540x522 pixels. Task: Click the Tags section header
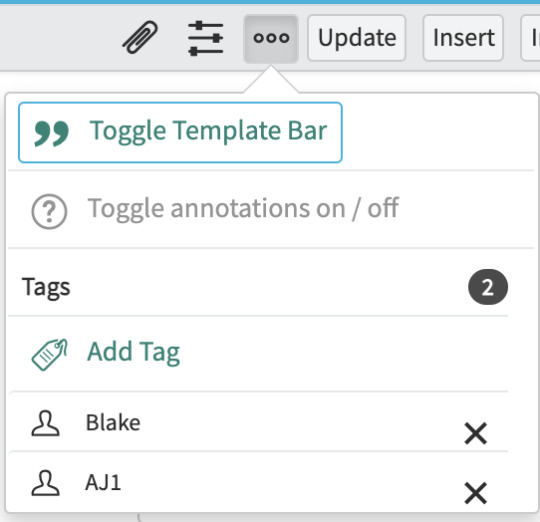click(46, 287)
